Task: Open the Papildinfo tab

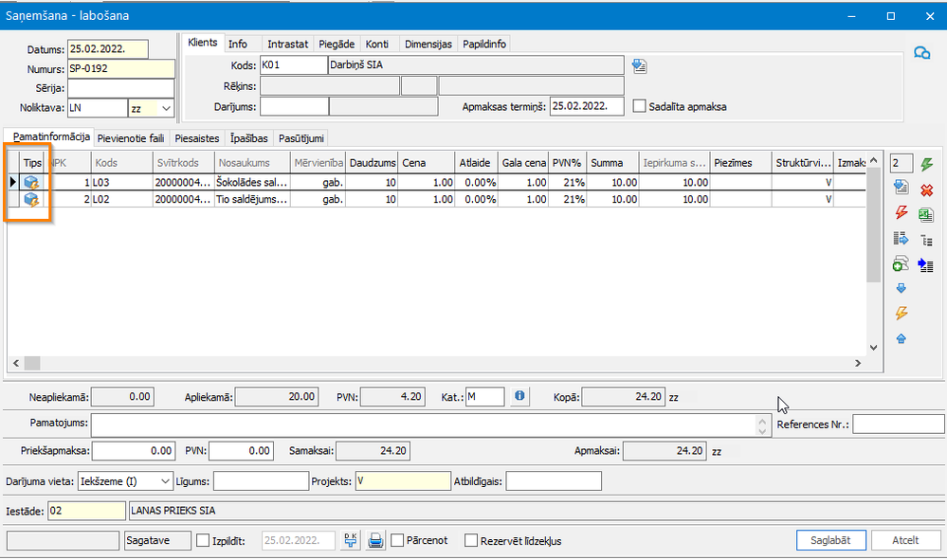Action: (484, 44)
